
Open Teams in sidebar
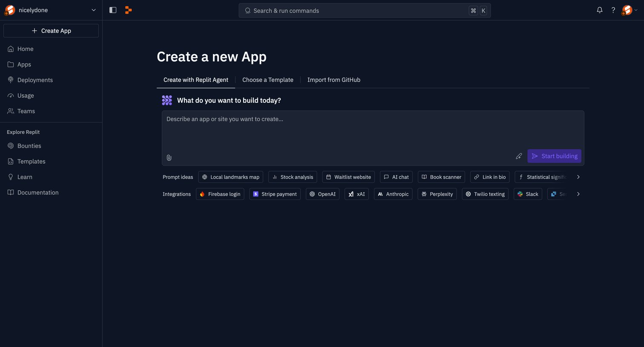51,111
